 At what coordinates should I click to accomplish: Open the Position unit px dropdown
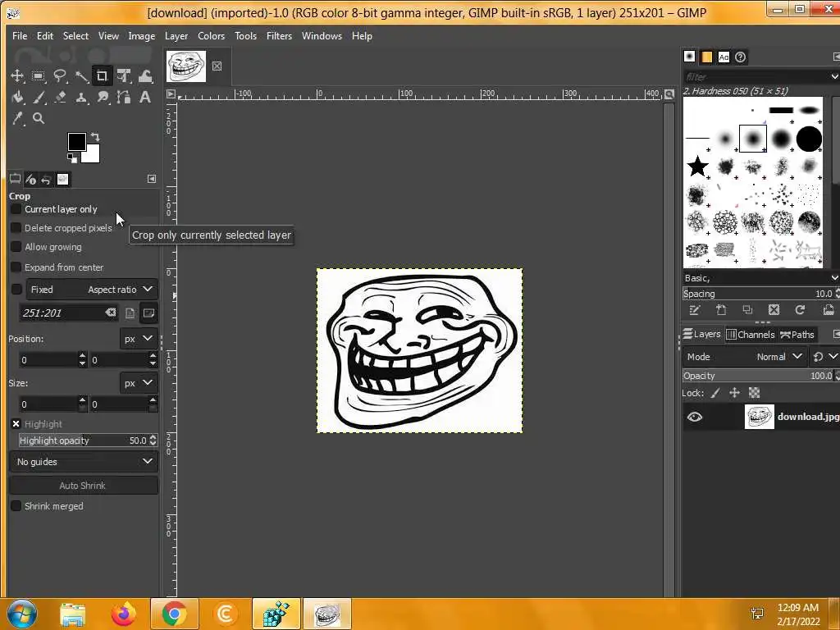point(138,339)
